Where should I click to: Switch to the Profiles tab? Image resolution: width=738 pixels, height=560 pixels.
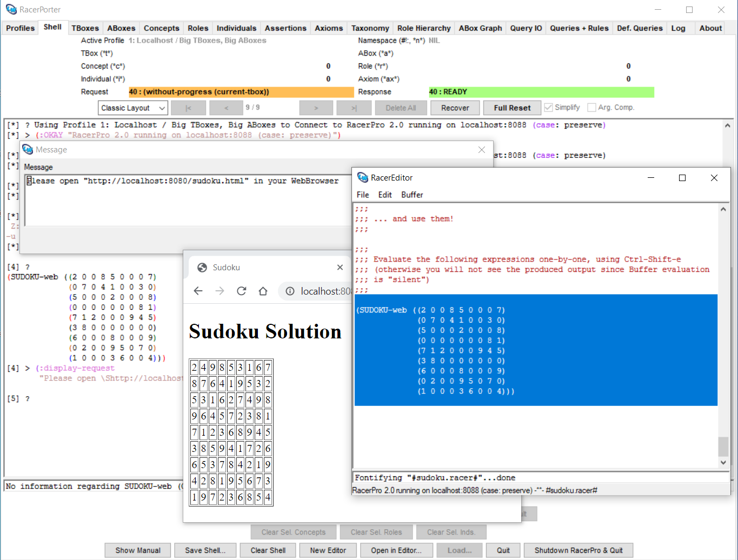tap(20, 28)
